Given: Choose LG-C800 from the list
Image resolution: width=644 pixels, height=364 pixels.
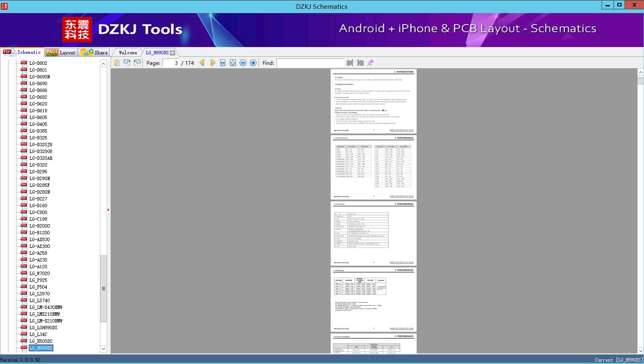Looking at the screenshot, I should 38,212.
